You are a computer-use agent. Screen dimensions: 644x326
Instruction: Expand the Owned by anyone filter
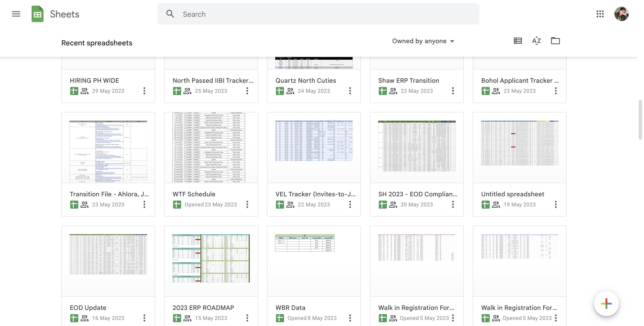pos(423,41)
